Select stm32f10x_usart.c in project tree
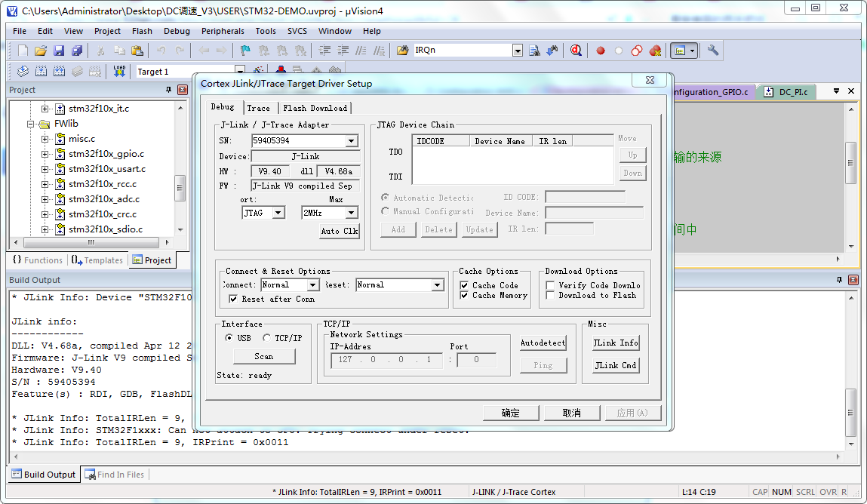This screenshot has width=867, height=504. [107, 169]
